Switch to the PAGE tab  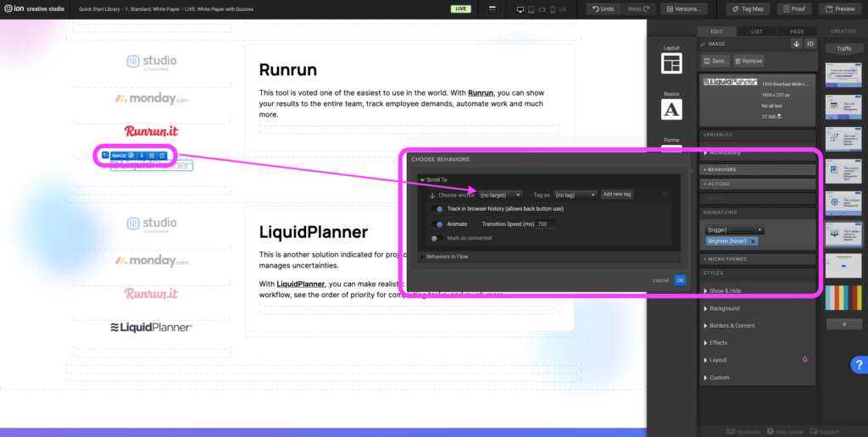[797, 31]
